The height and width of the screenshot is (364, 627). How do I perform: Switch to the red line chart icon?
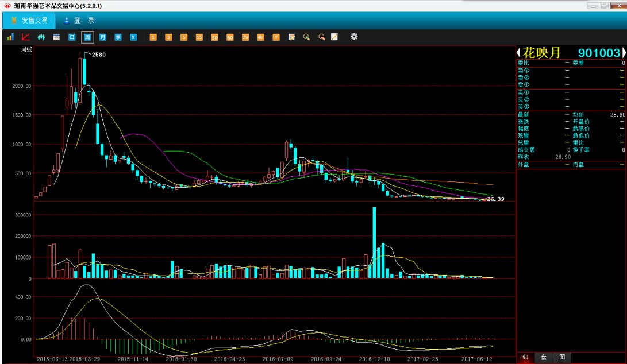coord(26,37)
